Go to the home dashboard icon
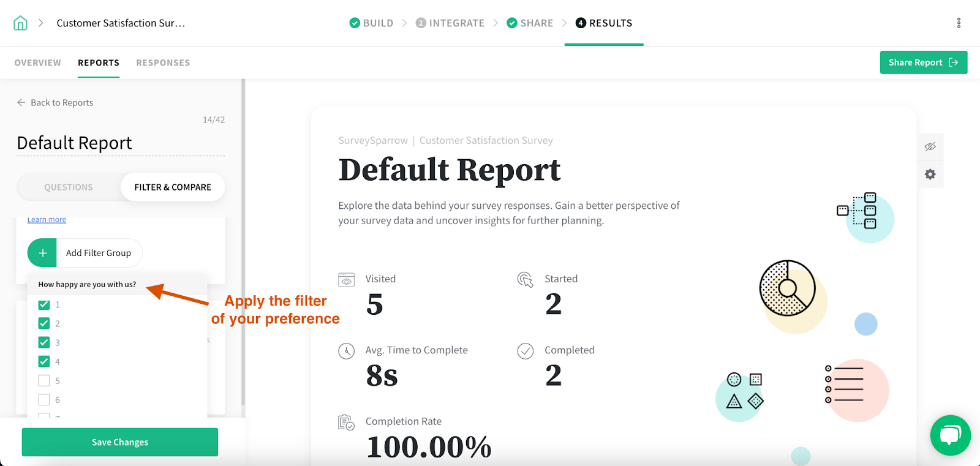The height and width of the screenshot is (466, 980). (20, 23)
